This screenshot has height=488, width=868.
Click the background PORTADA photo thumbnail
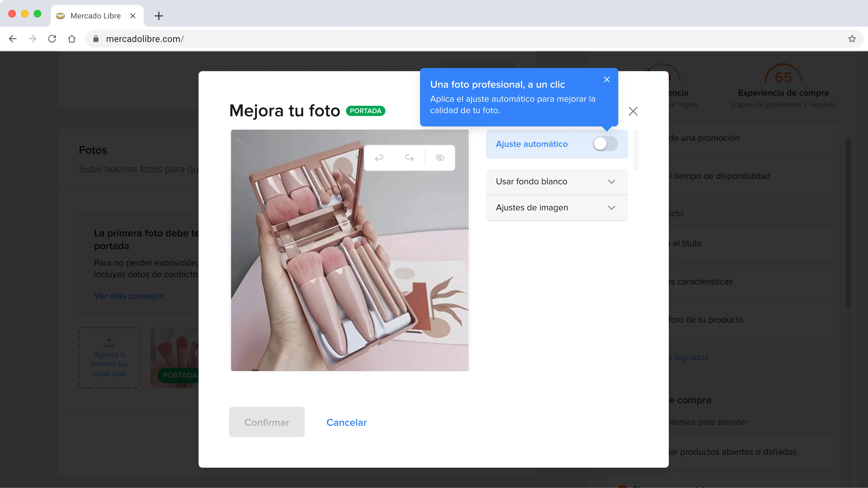175,358
